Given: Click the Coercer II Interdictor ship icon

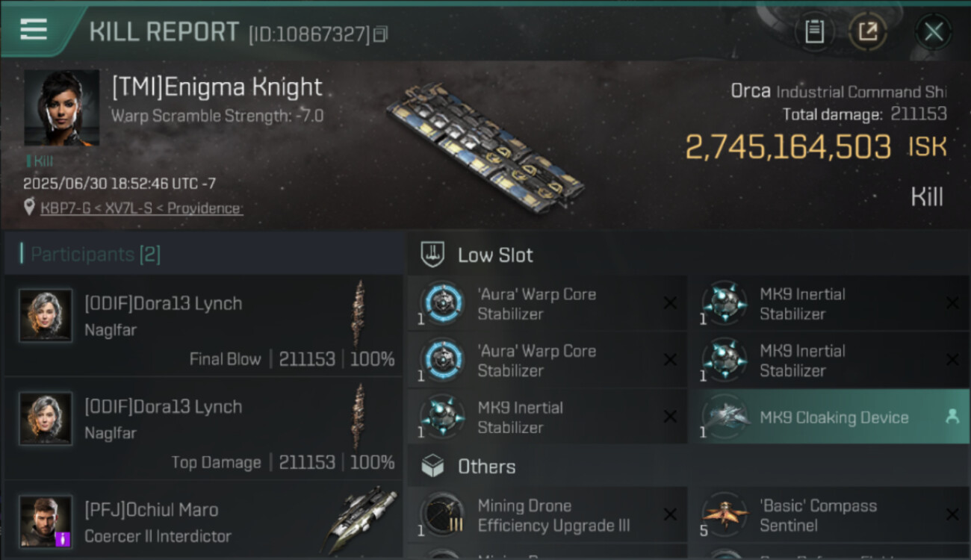Looking at the screenshot, I should coord(362,519).
